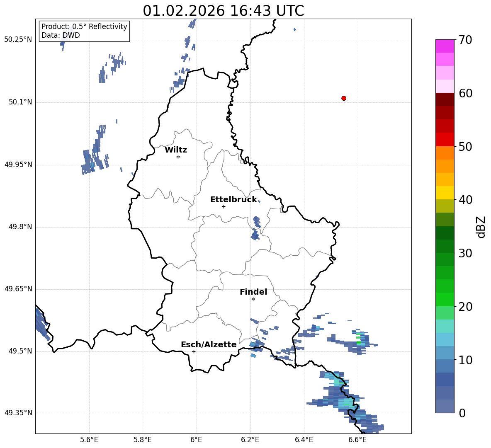Click the 60 tick on the colorbar
Image resolution: width=491 pixels, height=448 pixels.
point(465,93)
